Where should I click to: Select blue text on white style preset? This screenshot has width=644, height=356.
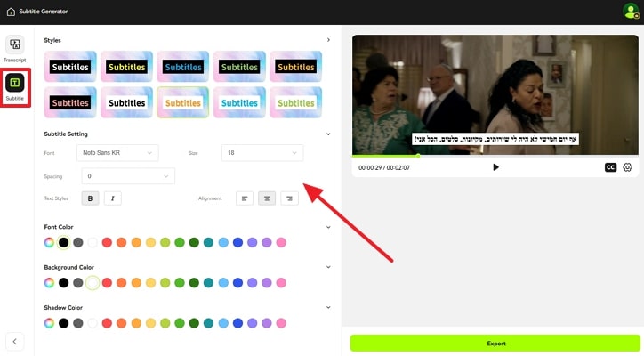239,102
